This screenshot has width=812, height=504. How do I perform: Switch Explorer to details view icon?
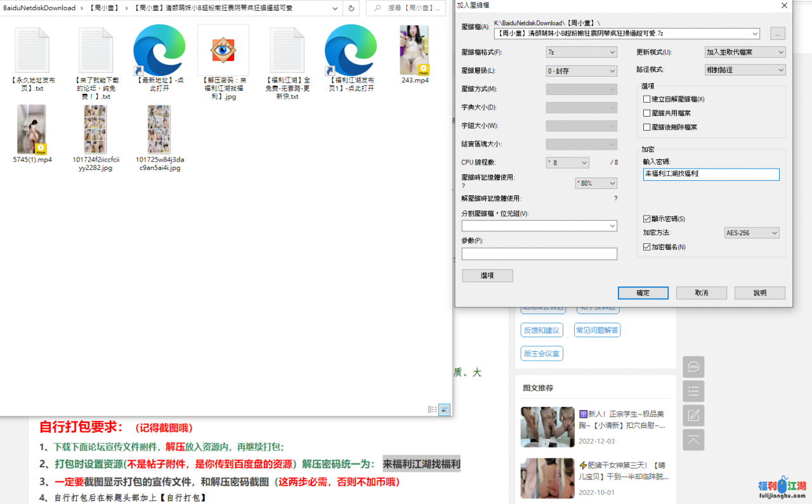pyautogui.click(x=432, y=410)
